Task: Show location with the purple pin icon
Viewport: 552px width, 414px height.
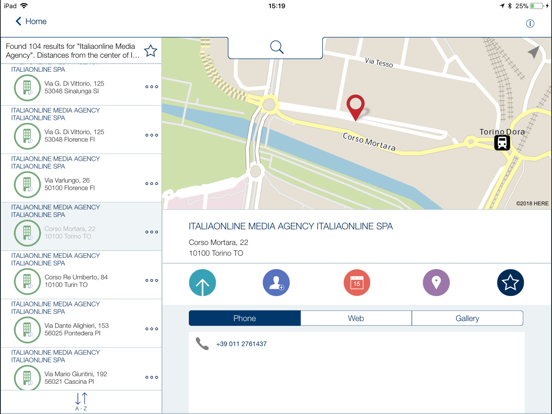Action: [x=436, y=283]
